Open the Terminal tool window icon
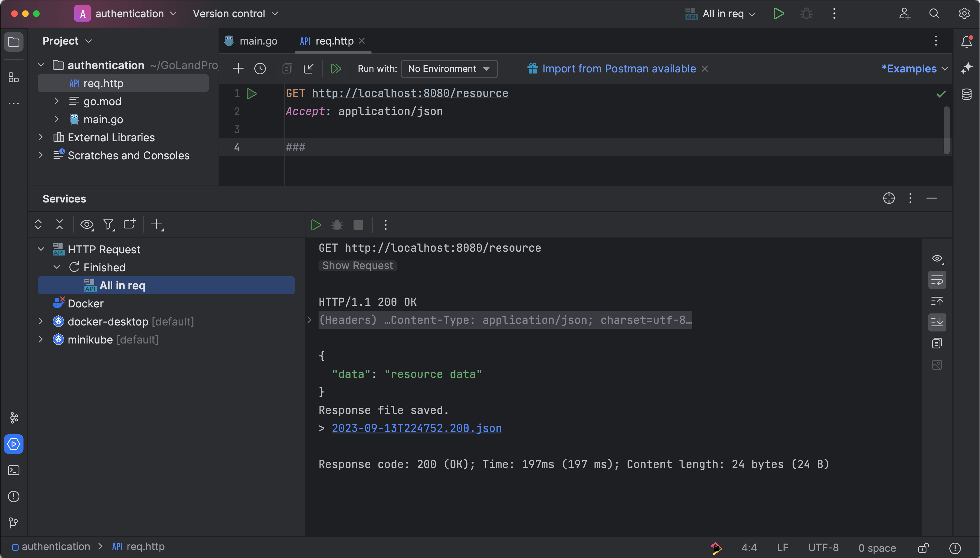 point(14,470)
